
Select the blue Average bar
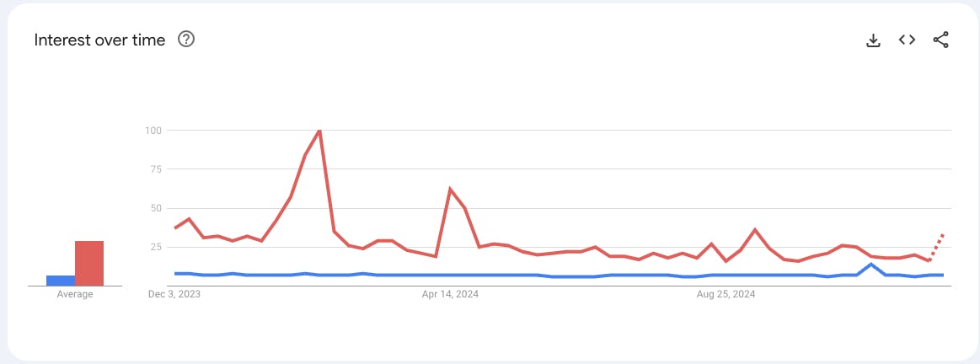click(61, 281)
